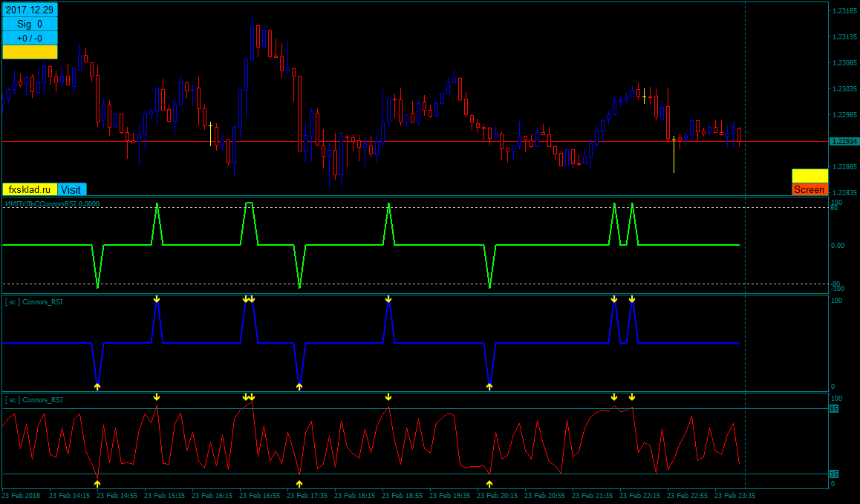Click the 15 level tag on red RSI panel
This screenshot has height=504, width=860.
[834, 474]
